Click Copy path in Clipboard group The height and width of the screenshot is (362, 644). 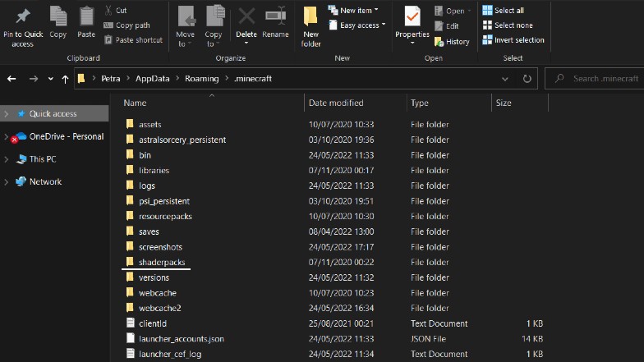click(126, 25)
